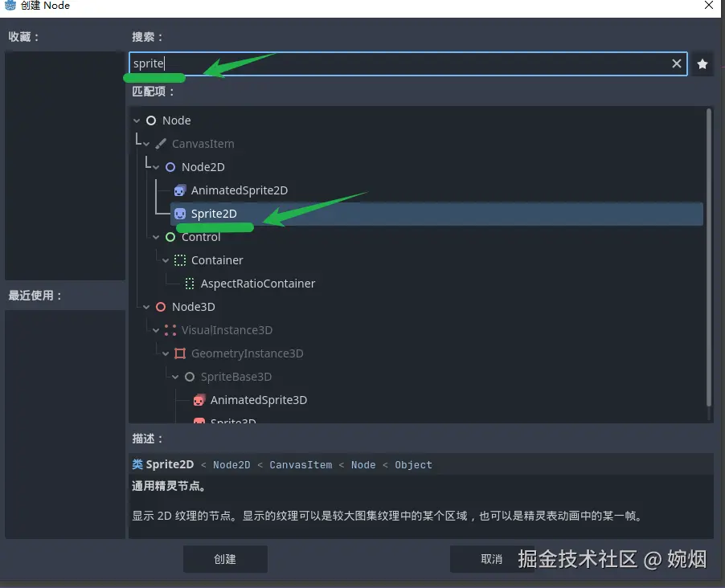725x588 pixels.
Task: Click the Sprite2D node icon
Action: pos(179,214)
